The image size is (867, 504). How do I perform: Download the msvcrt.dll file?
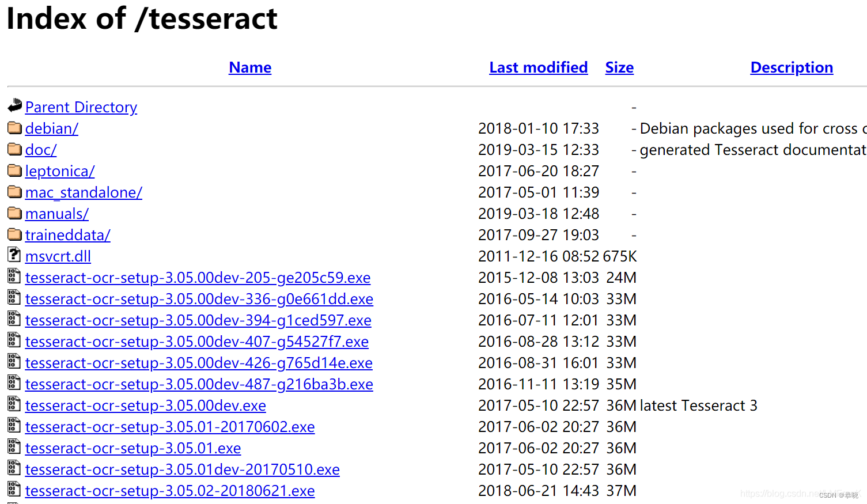tap(58, 256)
